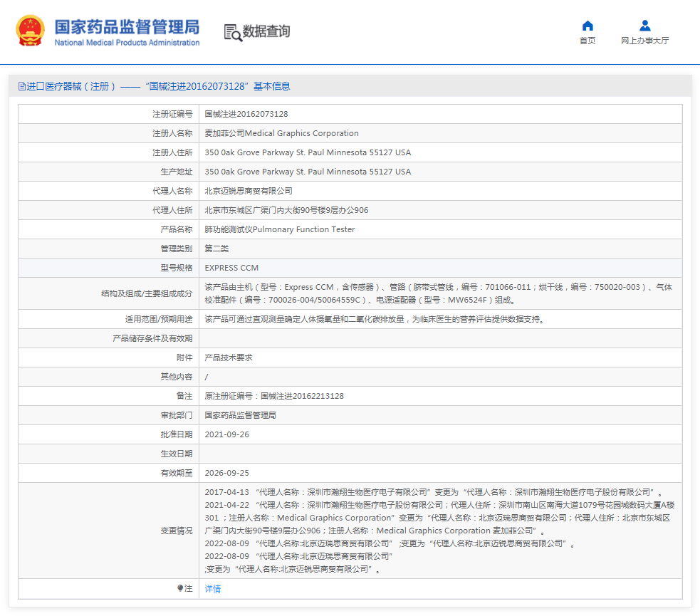
Task: Click the expiry date 2026-09-25
Action: pyautogui.click(x=227, y=473)
